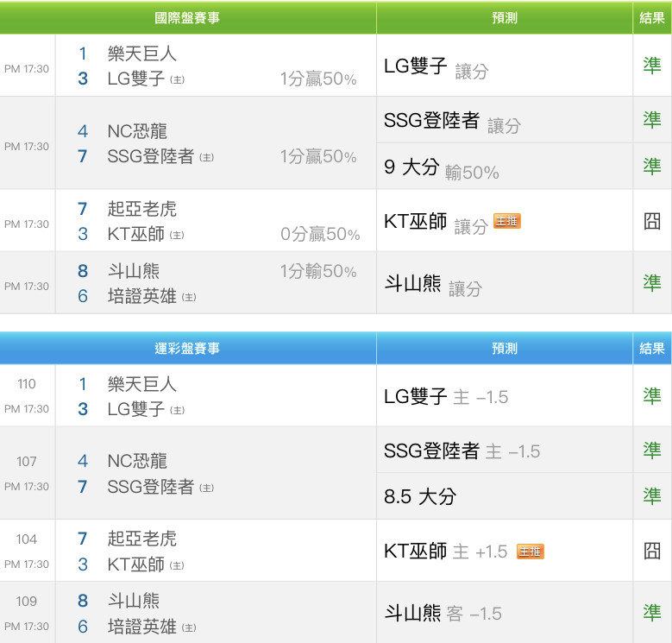Select 樂天巨人 in the international games table
The image size is (672, 643).
coord(141,54)
